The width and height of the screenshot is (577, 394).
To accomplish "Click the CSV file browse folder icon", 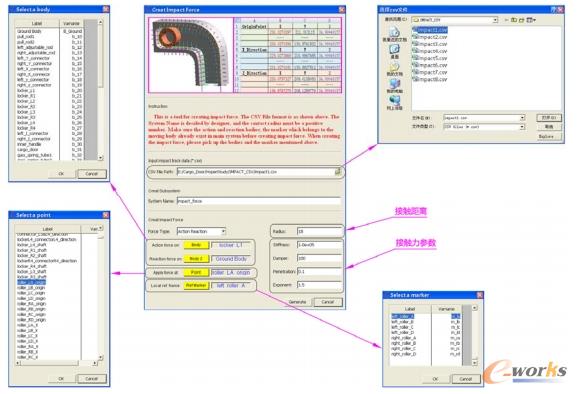I will point(337,171).
